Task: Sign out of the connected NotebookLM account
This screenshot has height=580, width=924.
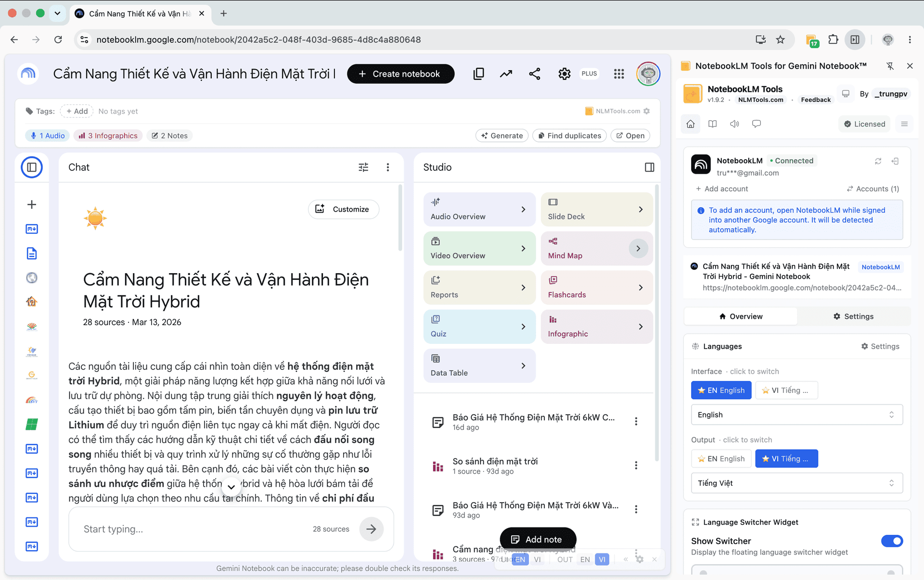Action: pyautogui.click(x=895, y=161)
